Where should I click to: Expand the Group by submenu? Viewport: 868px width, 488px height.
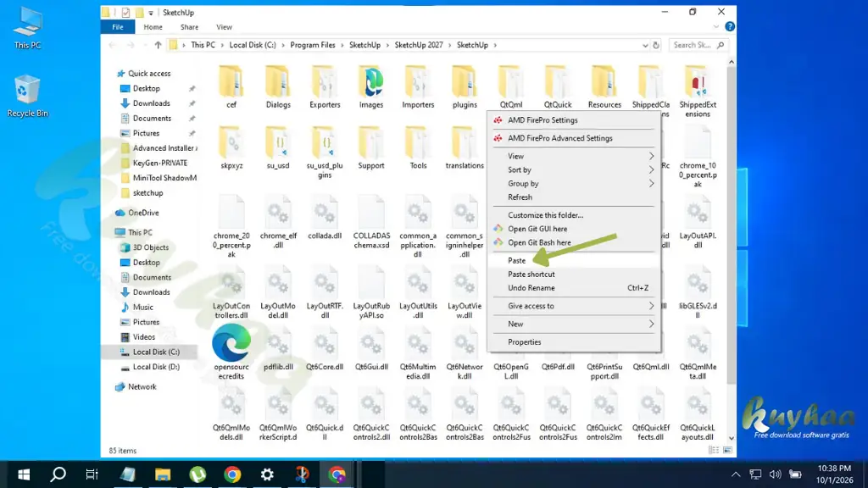[574, 183]
